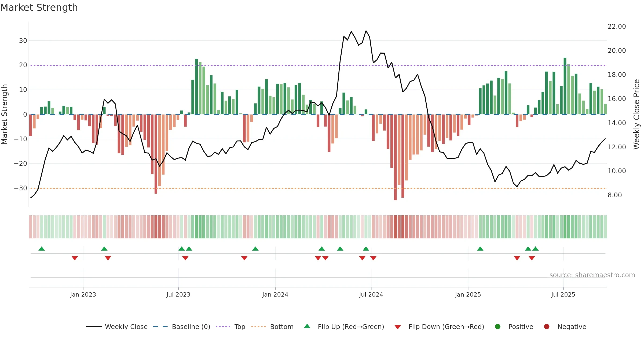Click the deepest red bar after Jul 2024
The image size is (644, 362).
[396, 157]
